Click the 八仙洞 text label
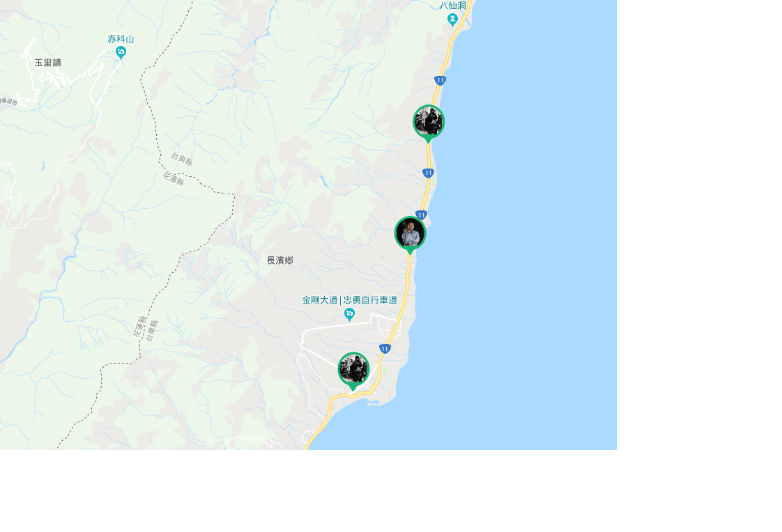Viewport: 782px width, 532px height. coord(452,6)
